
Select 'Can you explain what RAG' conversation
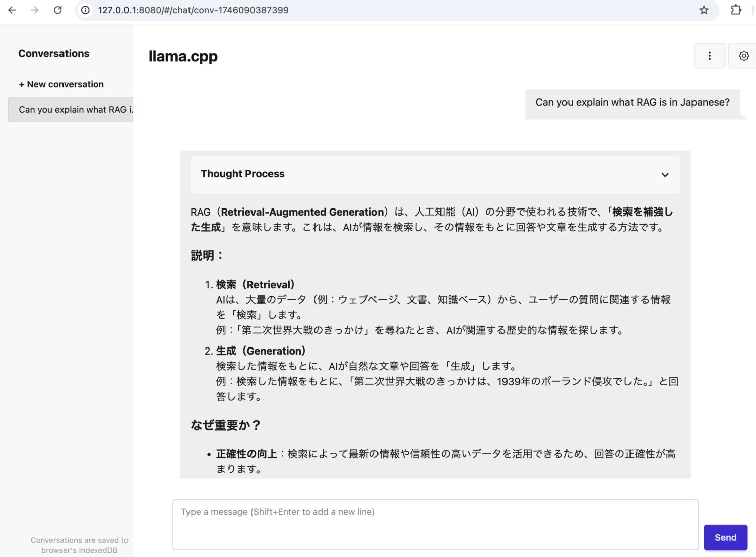point(71,109)
